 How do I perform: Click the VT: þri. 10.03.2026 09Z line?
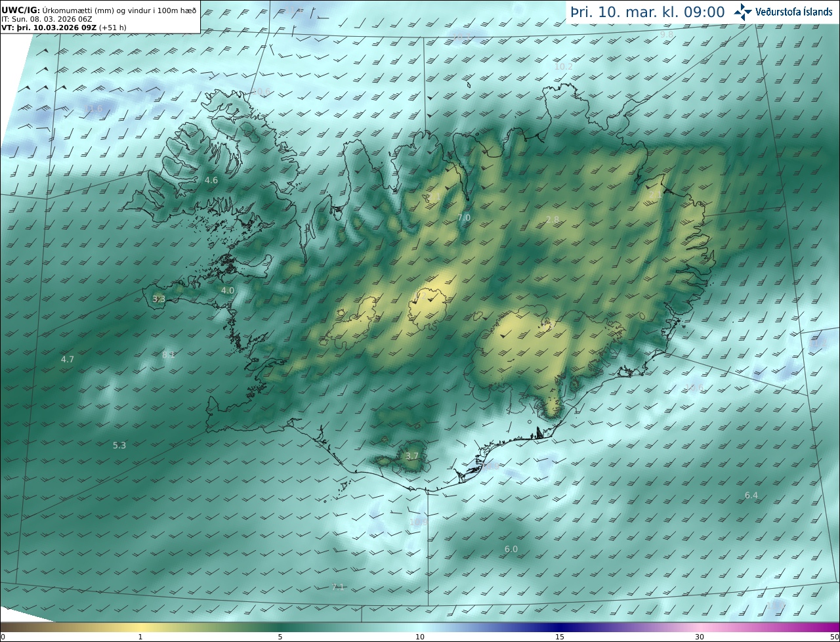pyautogui.click(x=64, y=28)
